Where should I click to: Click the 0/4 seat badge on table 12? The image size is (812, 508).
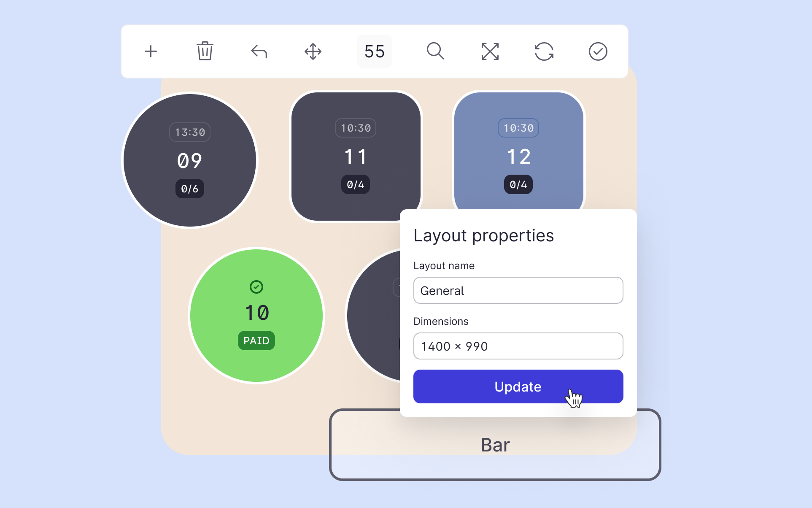[x=518, y=185]
